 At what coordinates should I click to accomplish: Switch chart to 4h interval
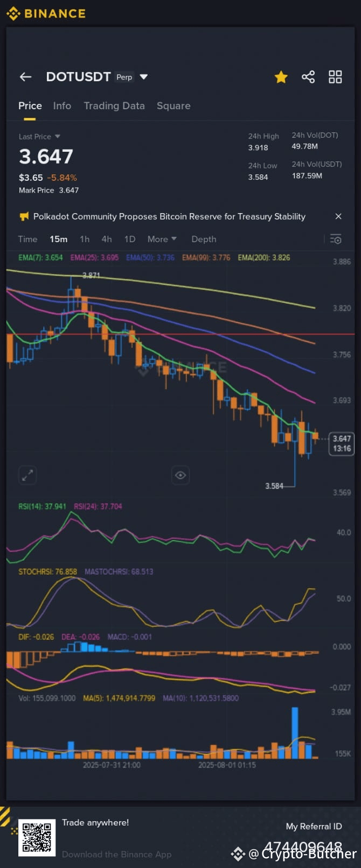pos(107,239)
